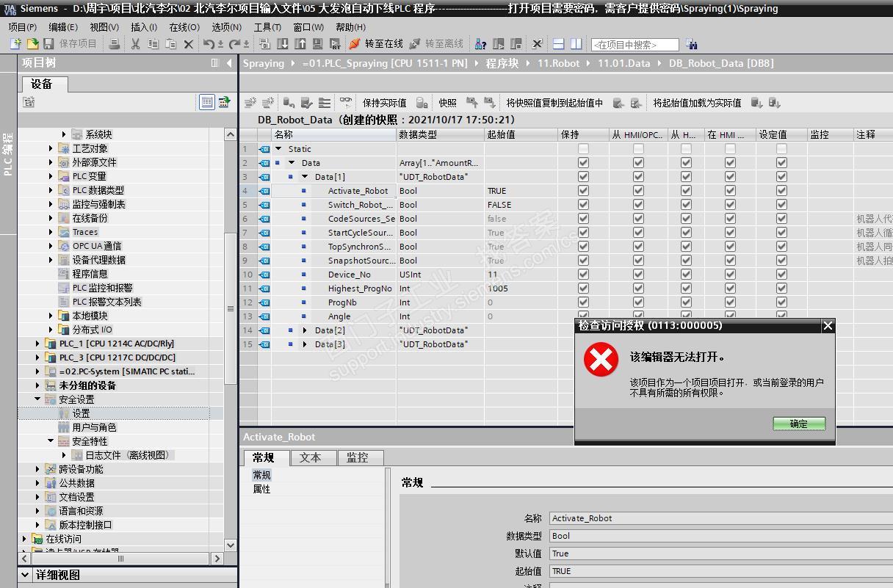
Task: Open the 在线(O) menu
Action: [184, 26]
